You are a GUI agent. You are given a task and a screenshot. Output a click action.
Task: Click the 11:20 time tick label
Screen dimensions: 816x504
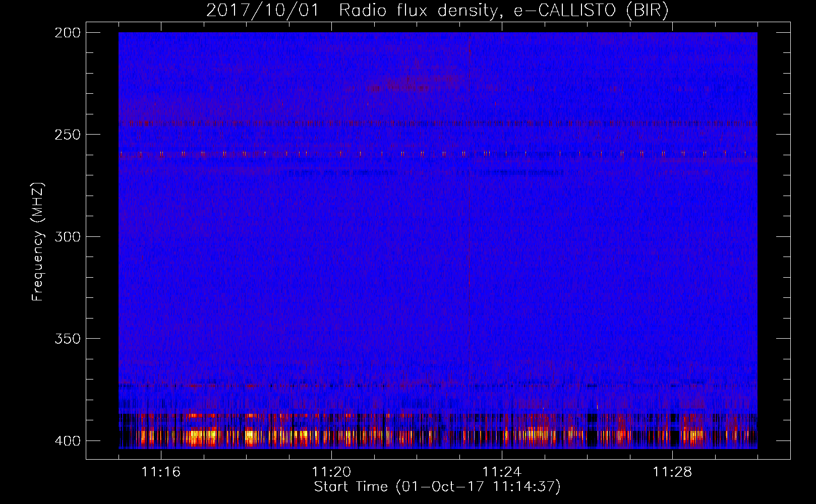[x=331, y=472]
